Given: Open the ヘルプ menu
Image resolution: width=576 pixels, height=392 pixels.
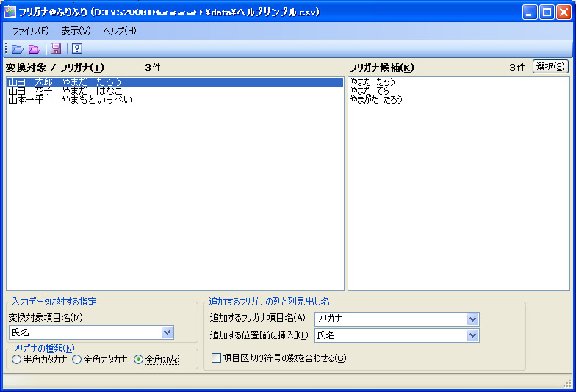Looking at the screenshot, I should pyautogui.click(x=119, y=31).
